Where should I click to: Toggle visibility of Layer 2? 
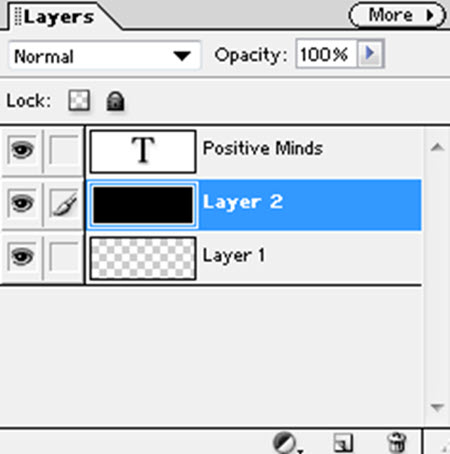(x=22, y=204)
